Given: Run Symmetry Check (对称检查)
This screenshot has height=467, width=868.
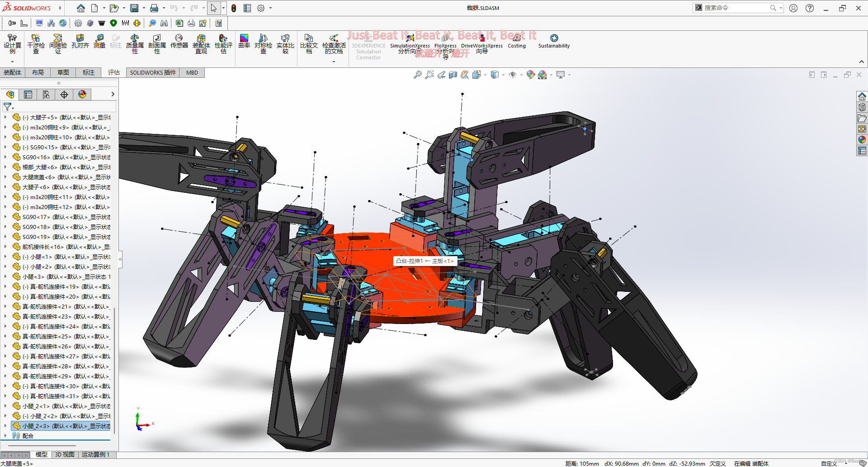Looking at the screenshot, I should tap(263, 44).
